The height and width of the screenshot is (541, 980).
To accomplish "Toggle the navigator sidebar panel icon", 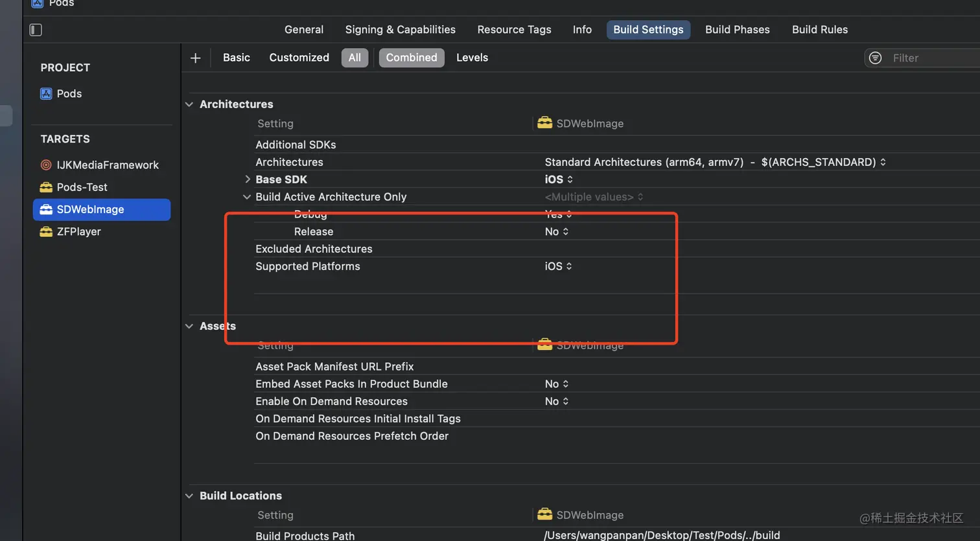I will click(x=36, y=30).
